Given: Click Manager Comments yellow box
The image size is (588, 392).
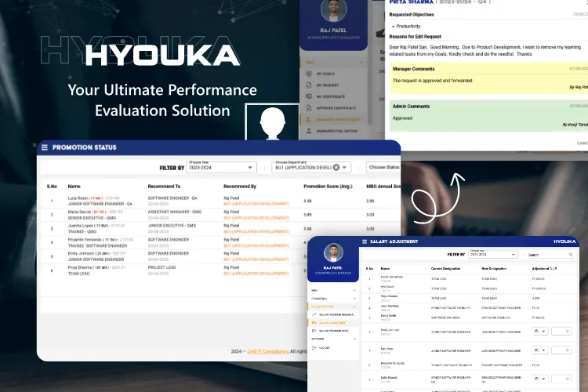Looking at the screenshot, I should pyautogui.click(x=488, y=78).
